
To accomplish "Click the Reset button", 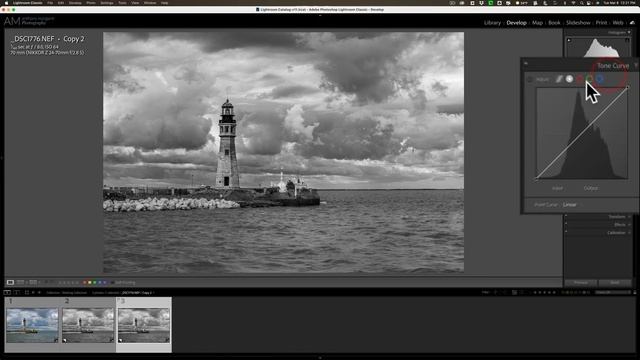I will click(x=615, y=282).
